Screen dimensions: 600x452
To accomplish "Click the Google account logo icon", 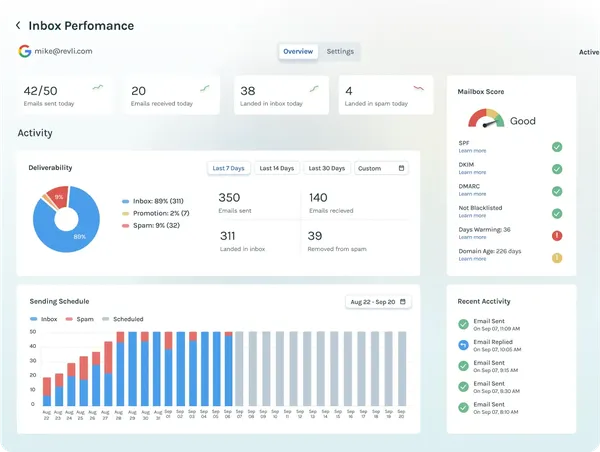I will (x=24, y=51).
